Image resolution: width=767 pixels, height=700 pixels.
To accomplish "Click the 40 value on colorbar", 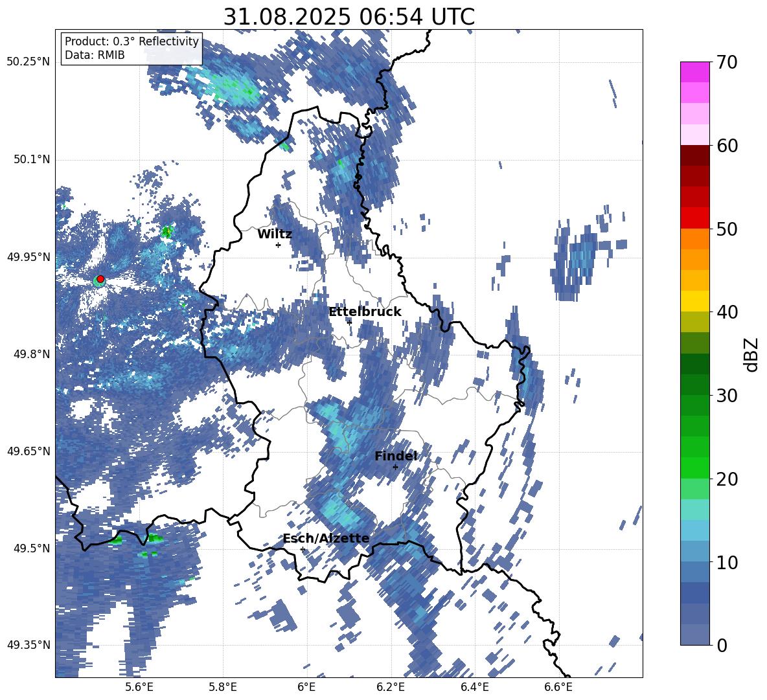I will click(727, 312).
